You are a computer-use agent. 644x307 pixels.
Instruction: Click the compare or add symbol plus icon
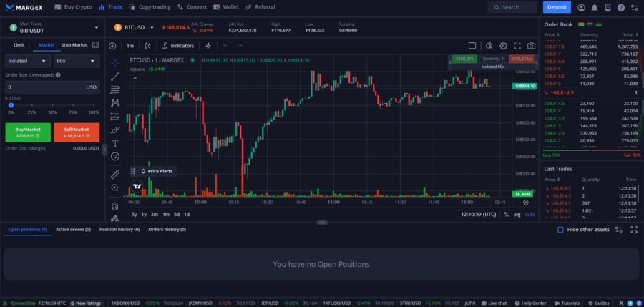tap(112, 46)
